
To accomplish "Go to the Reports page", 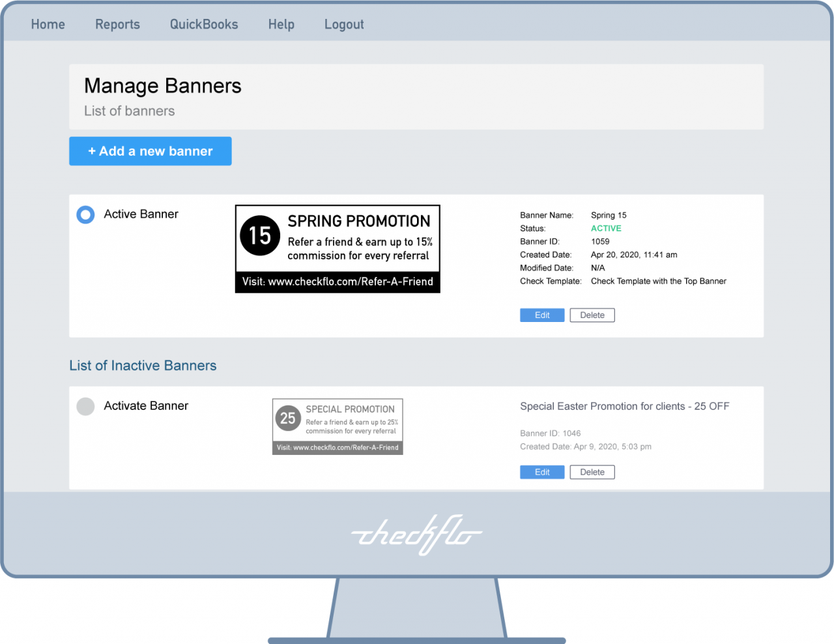I will click(117, 25).
